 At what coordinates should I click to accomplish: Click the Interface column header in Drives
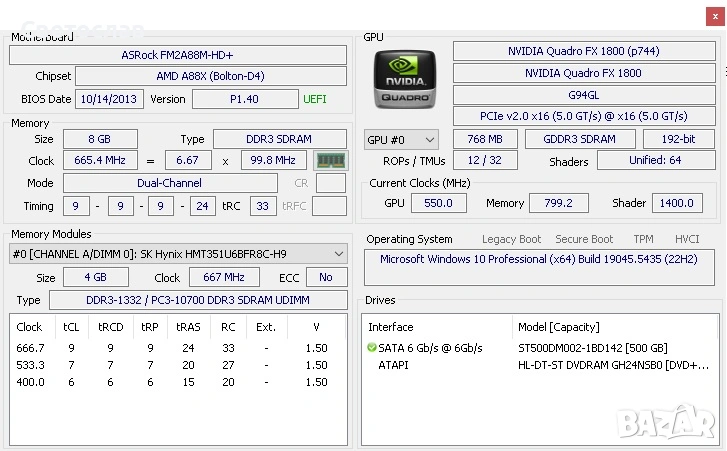pyautogui.click(x=391, y=327)
